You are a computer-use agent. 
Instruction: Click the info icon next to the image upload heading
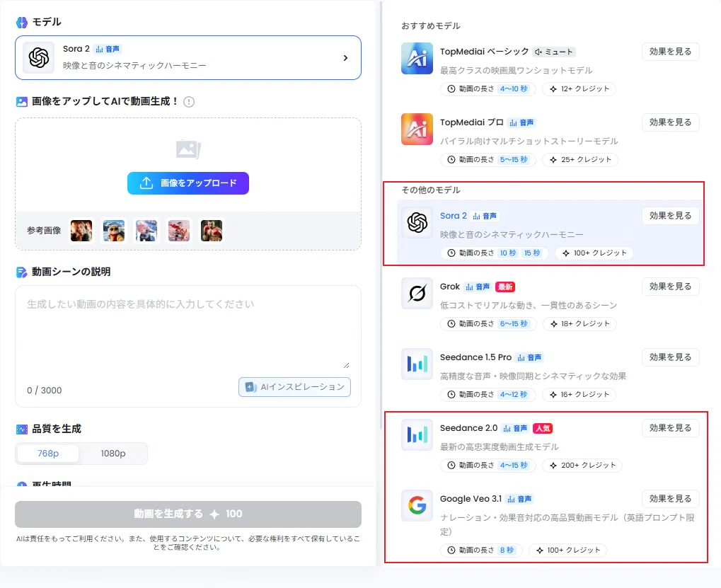tap(188, 102)
